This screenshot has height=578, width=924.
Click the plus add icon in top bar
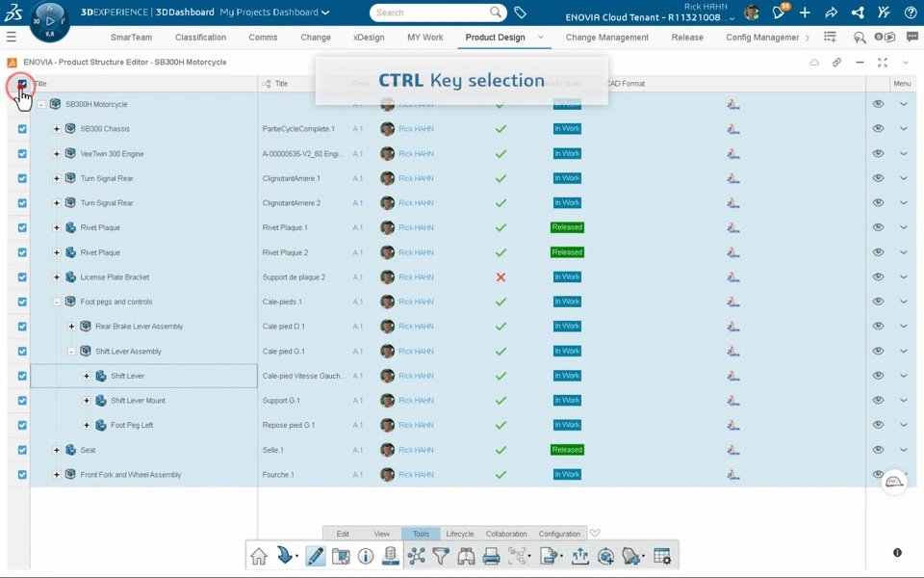pyautogui.click(x=805, y=13)
